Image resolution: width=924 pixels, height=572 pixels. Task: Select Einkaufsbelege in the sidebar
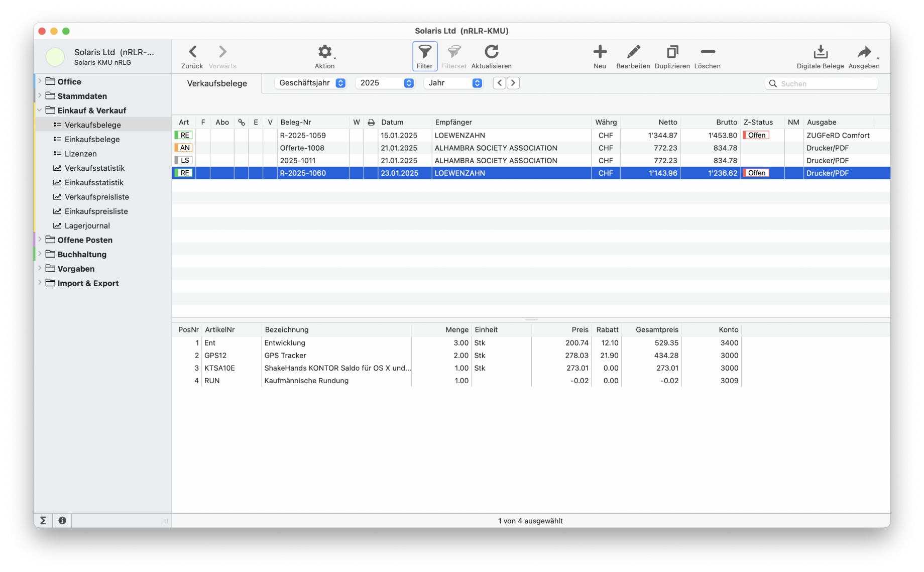tap(92, 139)
